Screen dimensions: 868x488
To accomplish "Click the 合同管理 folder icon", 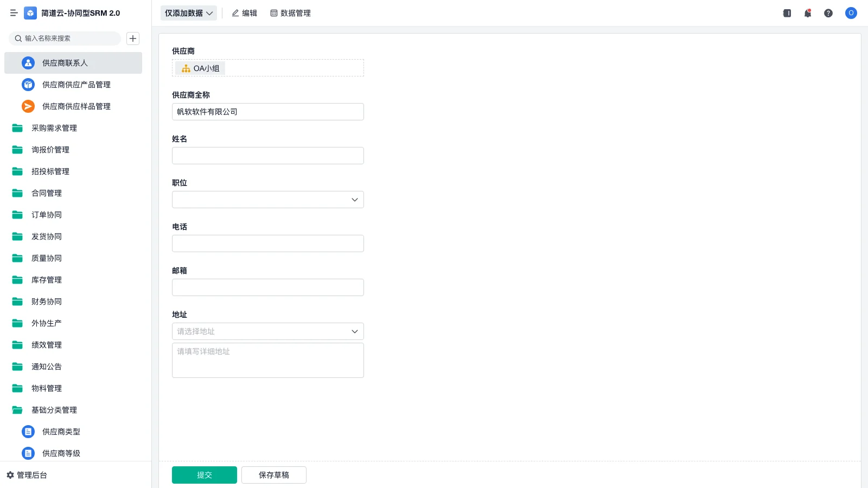I will (x=17, y=193).
